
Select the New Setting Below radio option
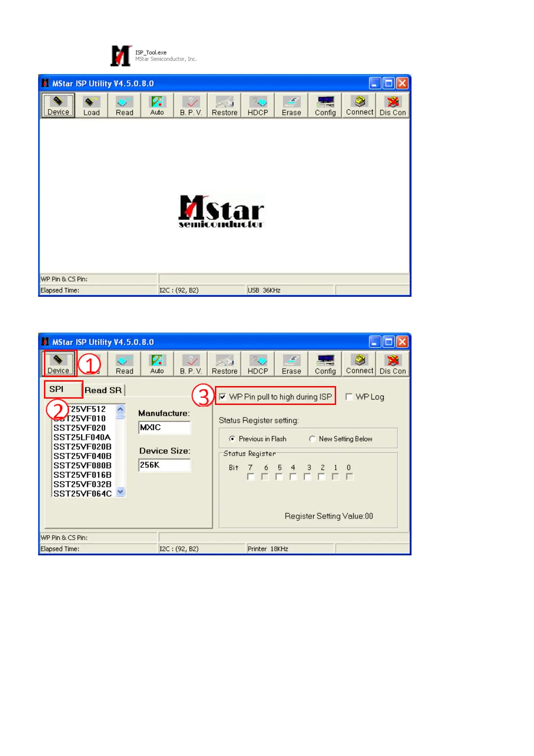tap(312, 439)
